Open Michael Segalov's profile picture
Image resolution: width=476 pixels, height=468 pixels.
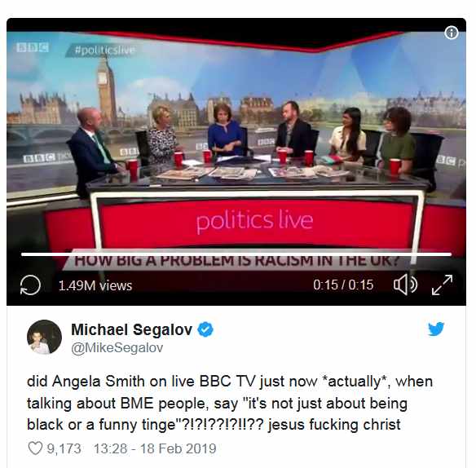point(44,337)
